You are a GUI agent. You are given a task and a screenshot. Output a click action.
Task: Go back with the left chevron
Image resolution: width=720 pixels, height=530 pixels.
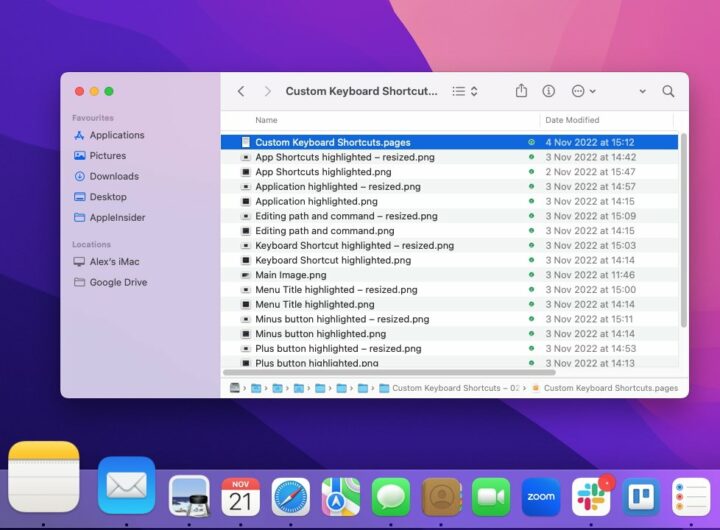[x=241, y=91]
